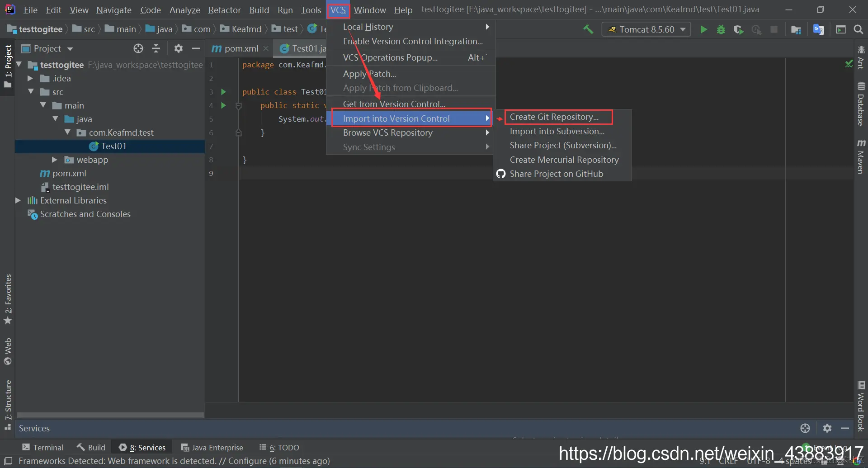Run the Tomcat 8.5.60 configuration

point(703,29)
